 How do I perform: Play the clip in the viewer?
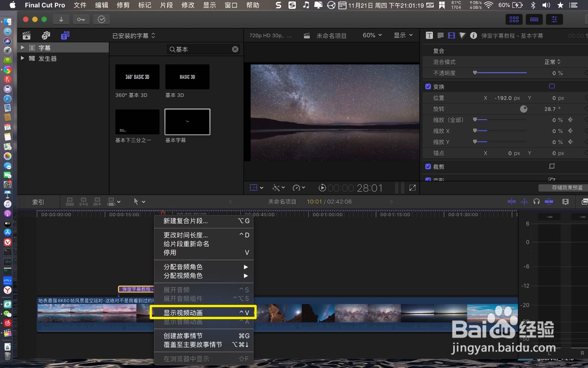coord(322,188)
